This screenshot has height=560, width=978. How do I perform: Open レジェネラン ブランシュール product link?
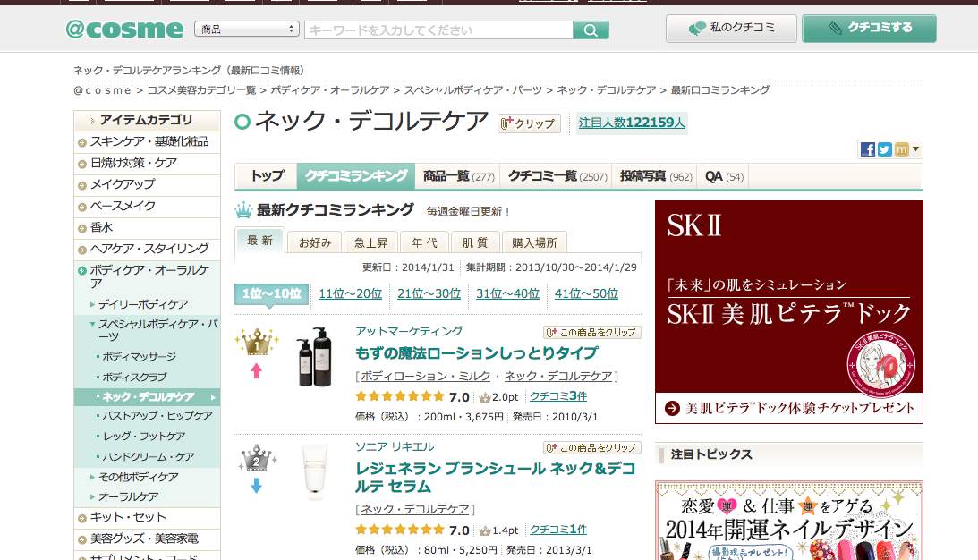[x=495, y=477]
